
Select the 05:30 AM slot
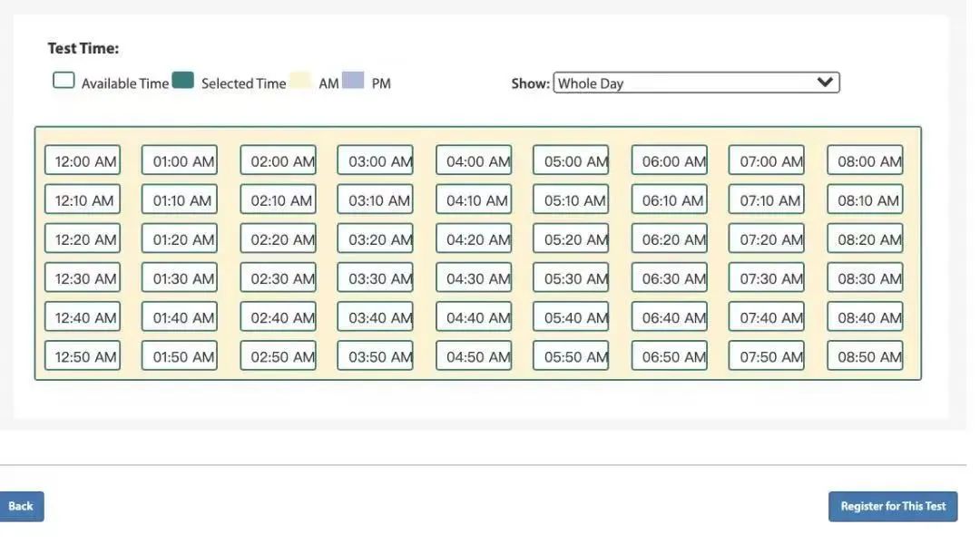pos(571,278)
